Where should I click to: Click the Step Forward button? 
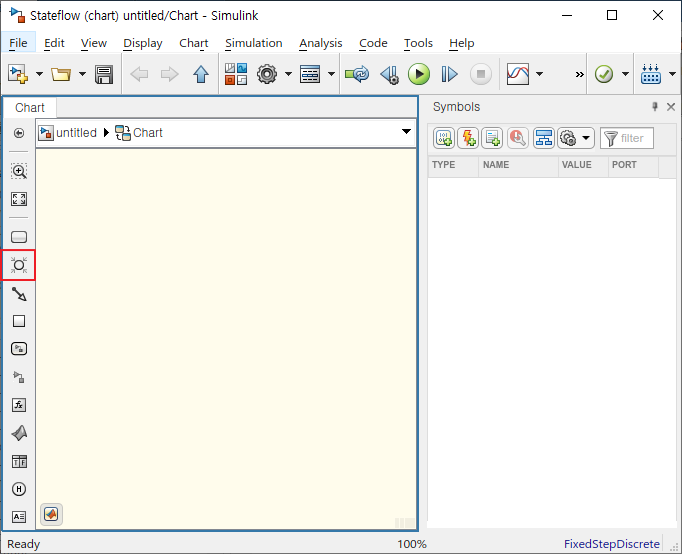(x=449, y=74)
